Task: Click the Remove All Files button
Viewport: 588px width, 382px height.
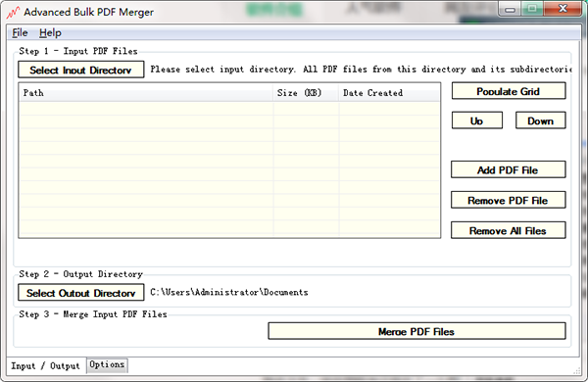Action: [x=508, y=230]
